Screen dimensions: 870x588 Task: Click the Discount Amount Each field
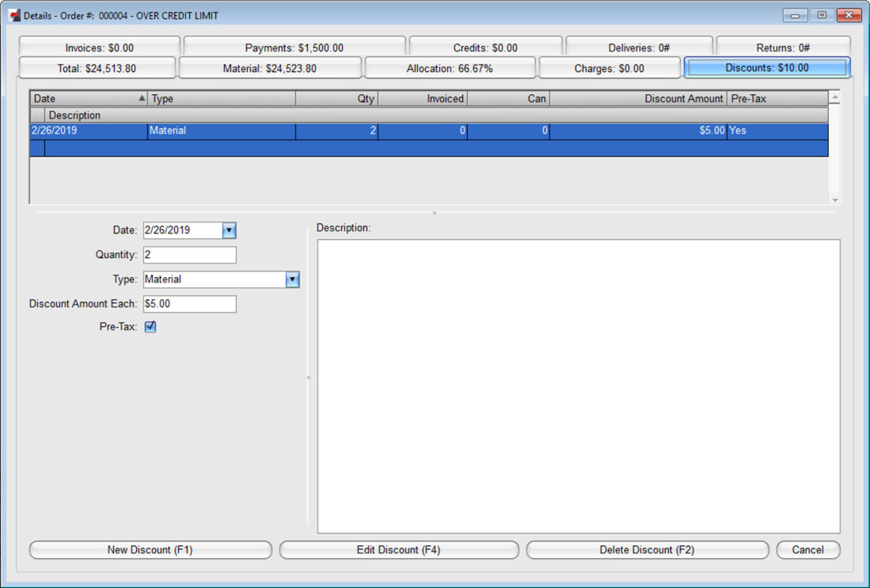pyautogui.click(x=190, y=303)
